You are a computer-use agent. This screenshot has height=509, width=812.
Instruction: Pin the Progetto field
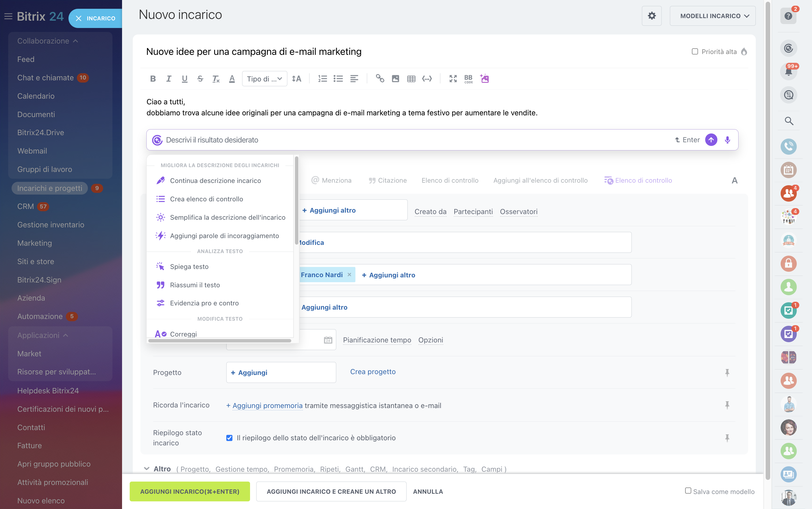pos(727,372)
